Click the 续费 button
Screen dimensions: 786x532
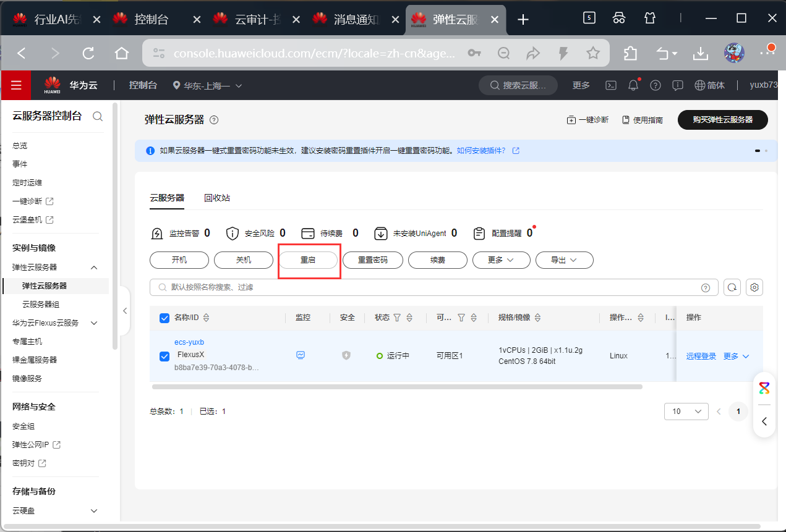click(438, 260)
